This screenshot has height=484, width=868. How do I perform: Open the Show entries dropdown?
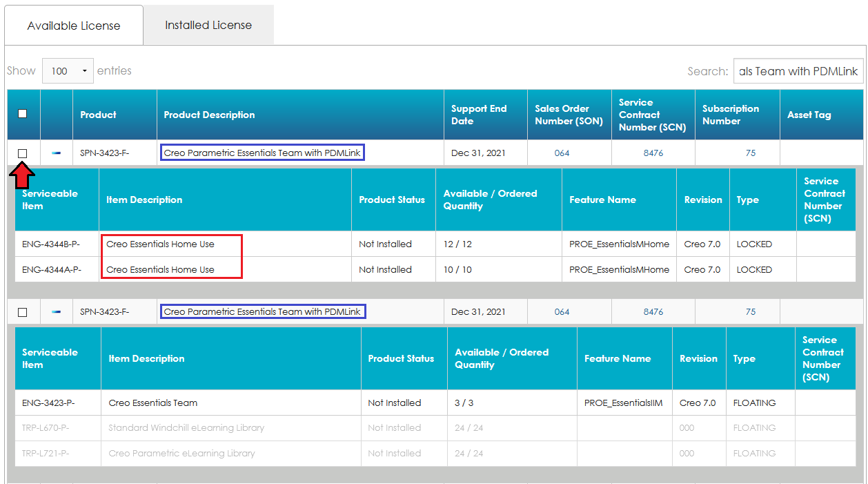[x=68, y=70]
